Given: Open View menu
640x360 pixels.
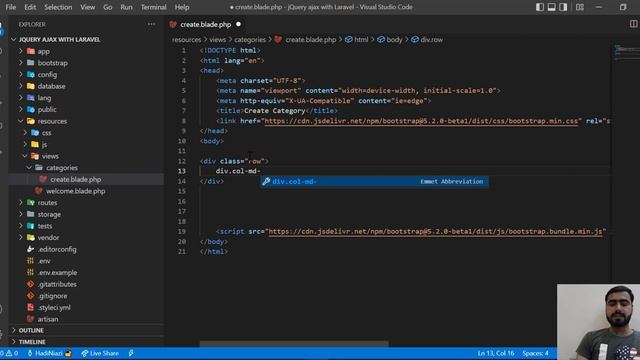Looking at the screenshot, I should point(87,7).
